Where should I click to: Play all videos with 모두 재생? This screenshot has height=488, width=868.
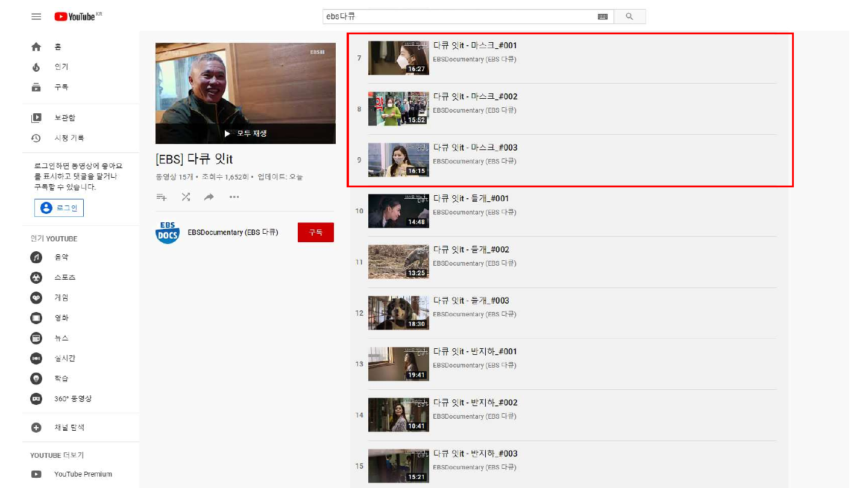tap(245, 133)
